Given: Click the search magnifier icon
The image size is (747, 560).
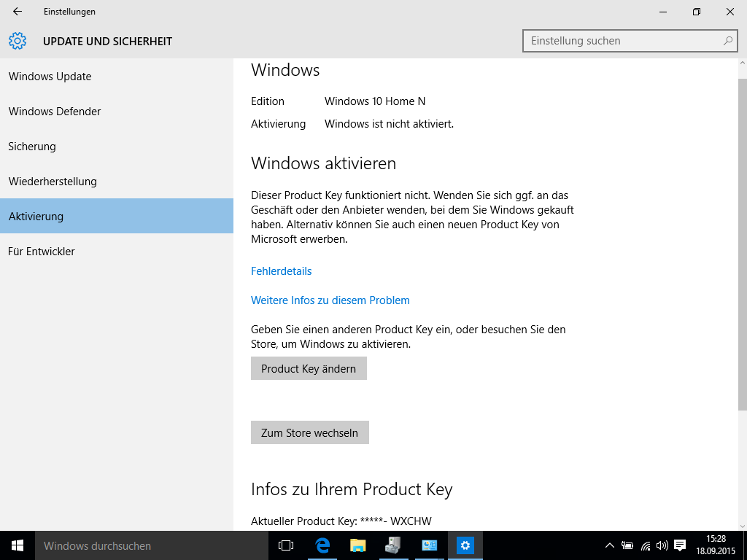Looking at the screenshot, I should [x=728, y=41].
